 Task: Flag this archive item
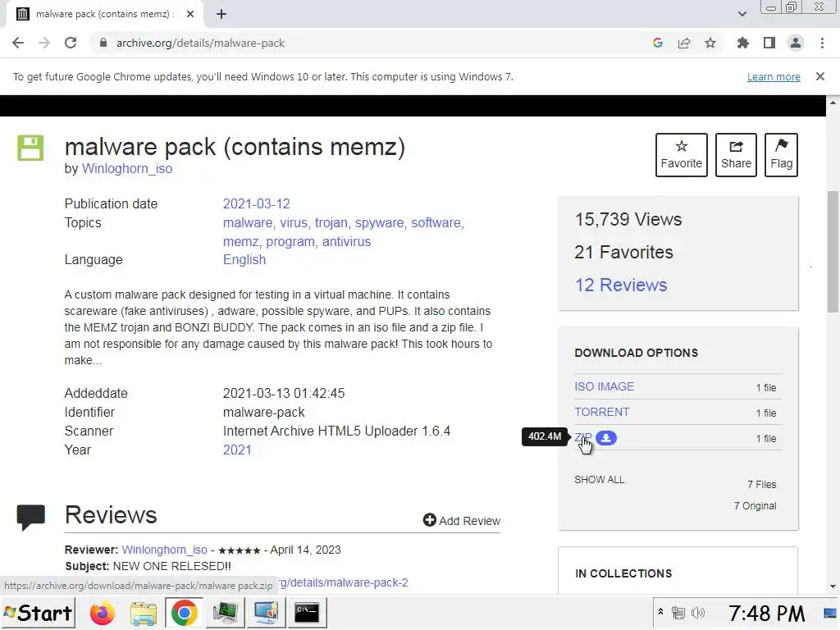[781, 155]
